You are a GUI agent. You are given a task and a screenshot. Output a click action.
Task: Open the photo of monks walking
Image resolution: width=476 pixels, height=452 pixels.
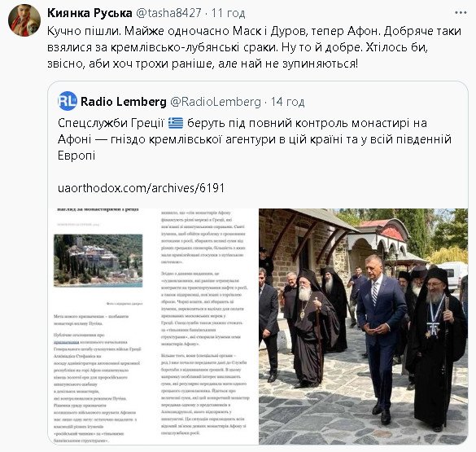[363, 327]
